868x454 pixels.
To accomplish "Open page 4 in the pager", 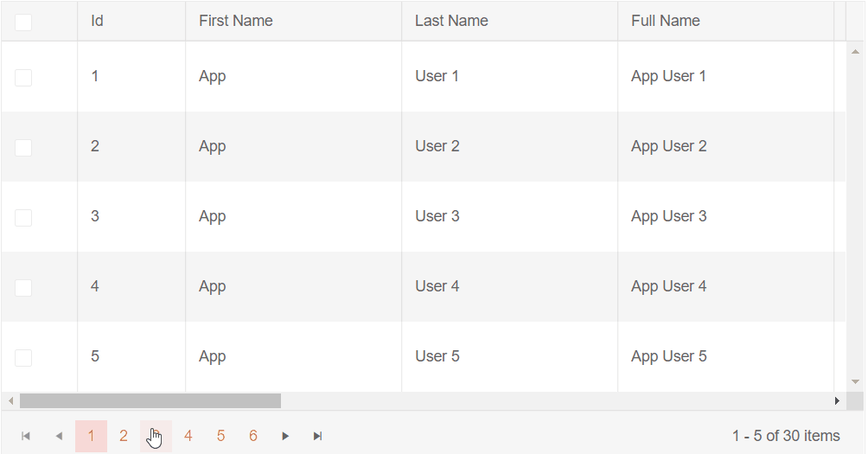I will 188,437.
